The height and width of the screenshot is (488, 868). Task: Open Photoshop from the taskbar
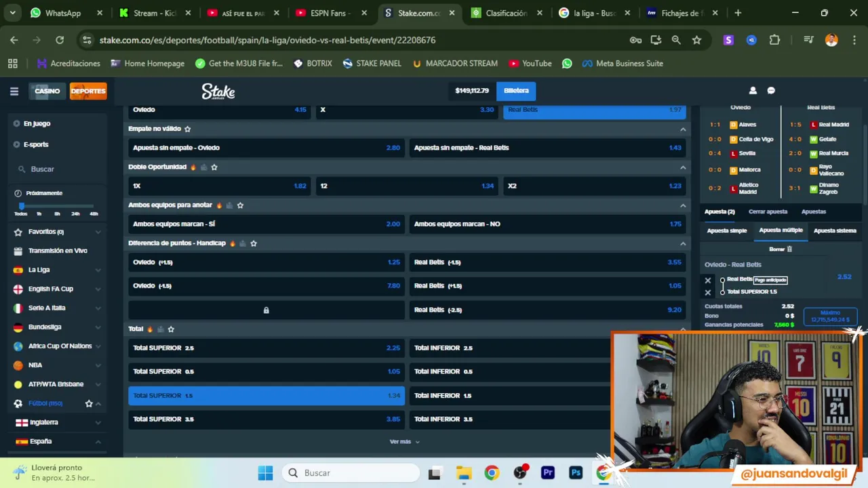pyautogui.click(x=576, y=473)
